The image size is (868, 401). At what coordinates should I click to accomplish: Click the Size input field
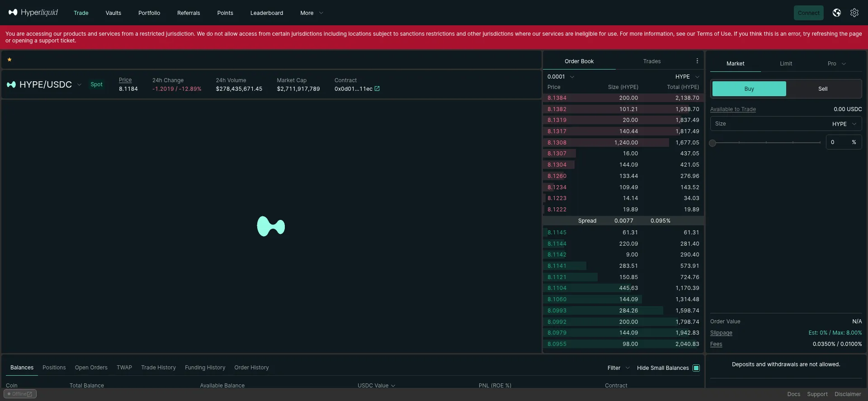point(786,124)
